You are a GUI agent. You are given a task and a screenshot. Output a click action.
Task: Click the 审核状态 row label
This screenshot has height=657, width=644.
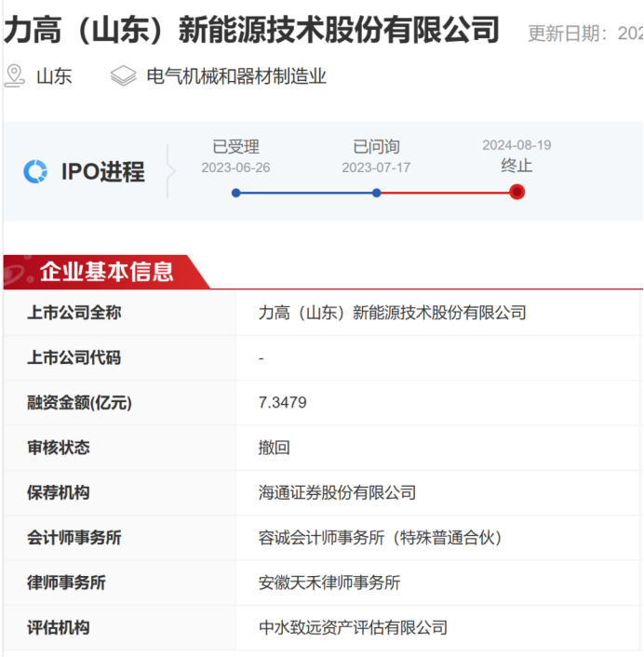59,448
